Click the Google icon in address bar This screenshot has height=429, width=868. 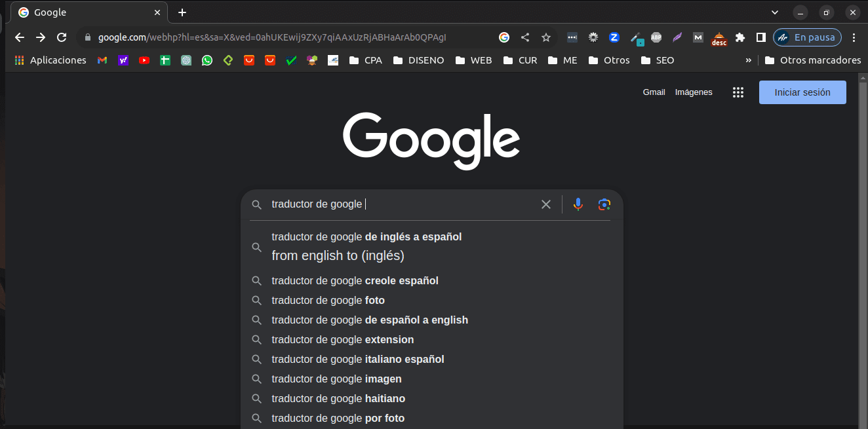504,37
